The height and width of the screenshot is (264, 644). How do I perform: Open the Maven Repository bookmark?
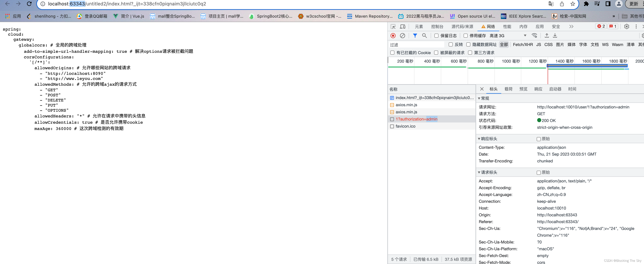[x=370, y=16]
